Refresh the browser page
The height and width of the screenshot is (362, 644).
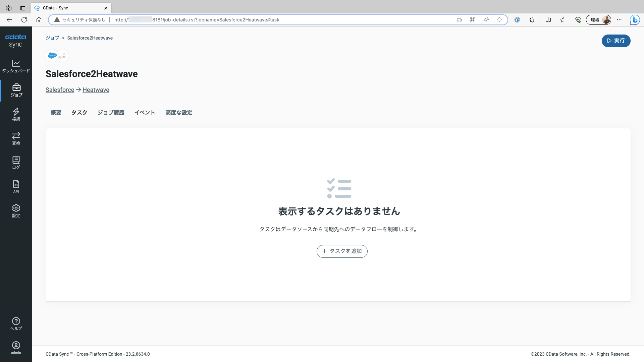click(24, 20)
